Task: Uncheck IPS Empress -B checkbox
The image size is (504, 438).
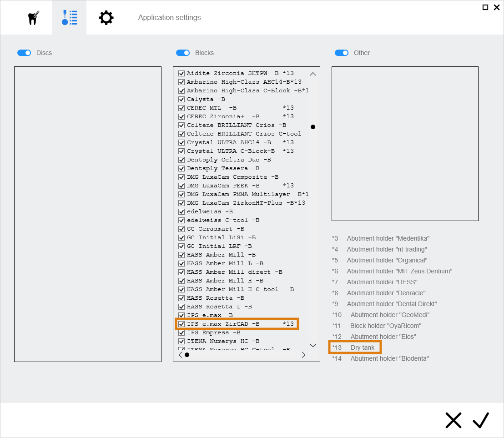Action: [181, 332]
